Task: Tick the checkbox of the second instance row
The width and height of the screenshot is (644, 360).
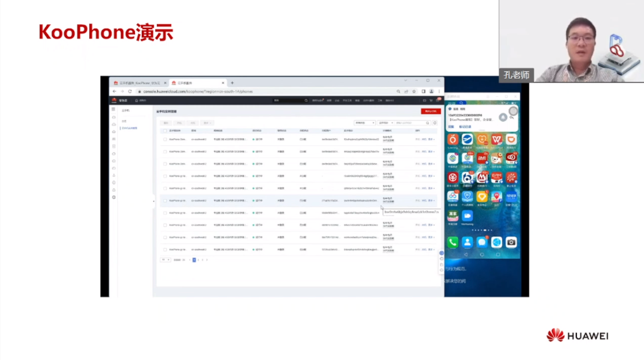Action: 165,151
